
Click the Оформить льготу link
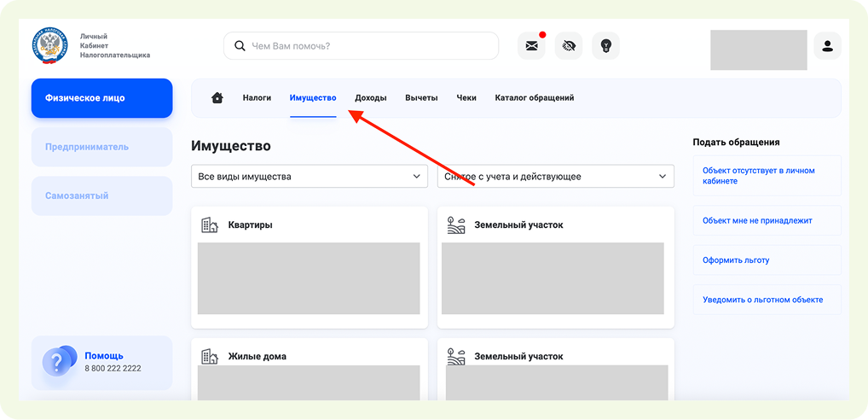(736, 260)
